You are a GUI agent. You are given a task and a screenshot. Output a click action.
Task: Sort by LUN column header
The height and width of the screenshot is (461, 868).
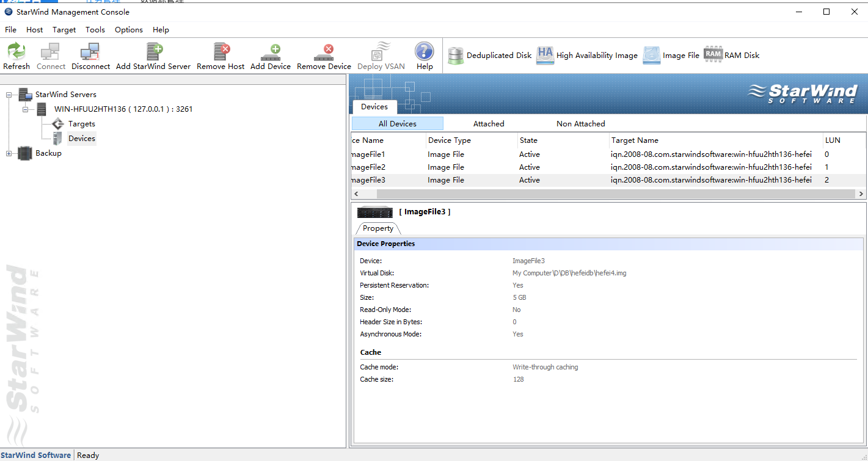coord(844,140)
